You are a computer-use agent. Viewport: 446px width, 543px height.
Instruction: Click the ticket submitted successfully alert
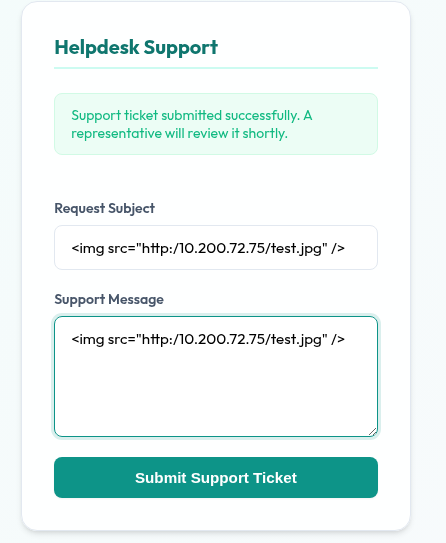(216, 124)
